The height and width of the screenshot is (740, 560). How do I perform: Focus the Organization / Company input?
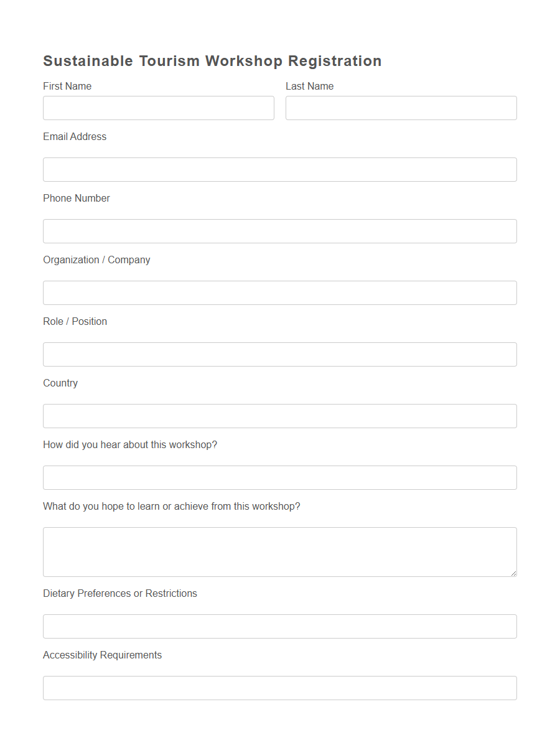[279, 293]
